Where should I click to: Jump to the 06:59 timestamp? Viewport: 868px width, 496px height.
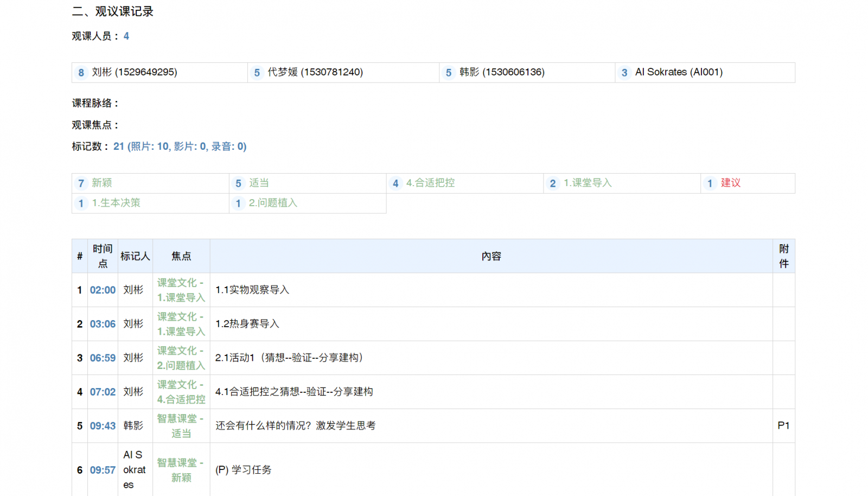103,358
